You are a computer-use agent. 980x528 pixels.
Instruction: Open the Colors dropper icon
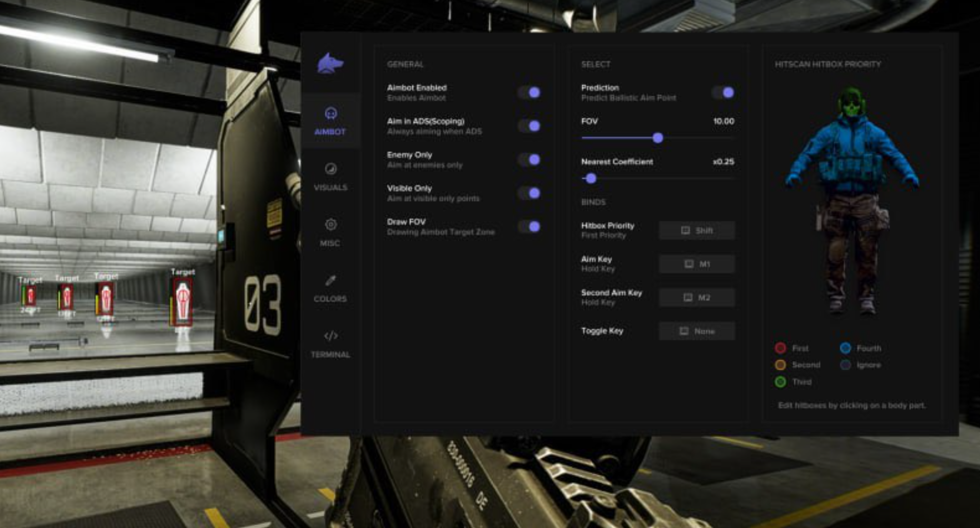click(330, 281)
